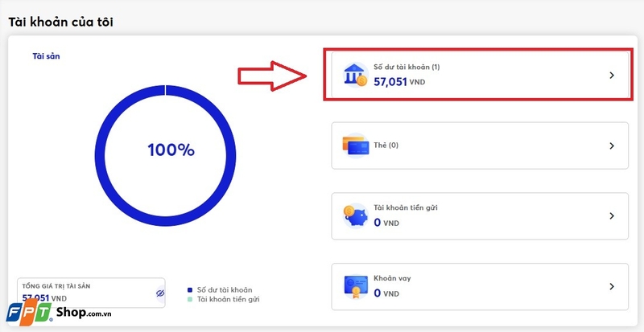Toggle the hide total asset value eye icon

160,293
